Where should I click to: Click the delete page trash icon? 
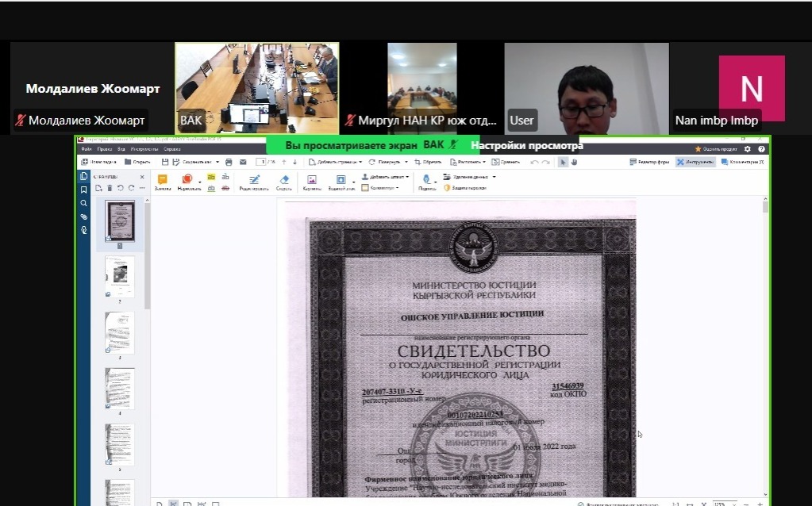coord(110,188)
